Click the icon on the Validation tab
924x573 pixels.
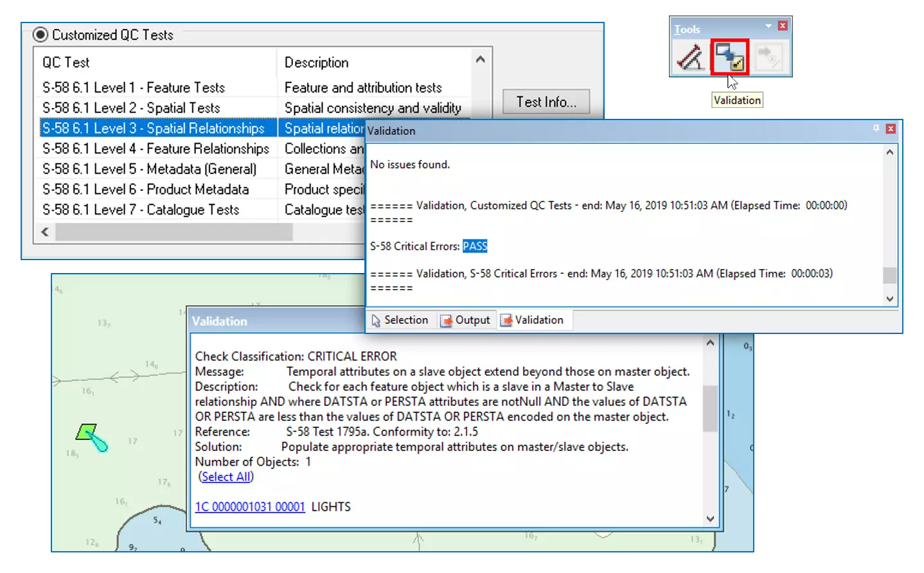pos(505,320)
